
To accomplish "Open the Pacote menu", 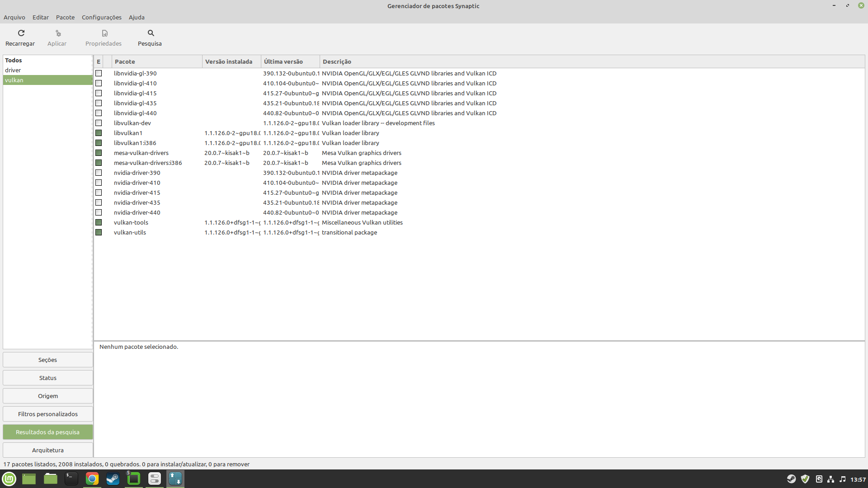I will click(65, 17).
